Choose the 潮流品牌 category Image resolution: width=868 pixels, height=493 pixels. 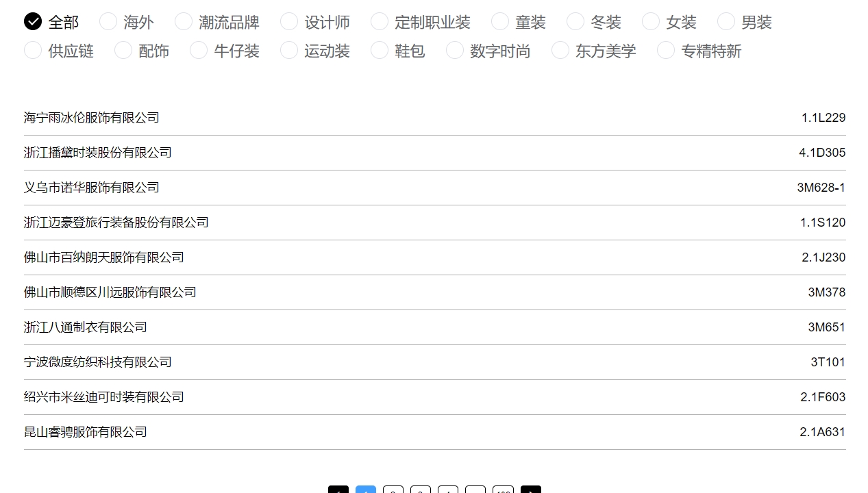coord(217,22)
